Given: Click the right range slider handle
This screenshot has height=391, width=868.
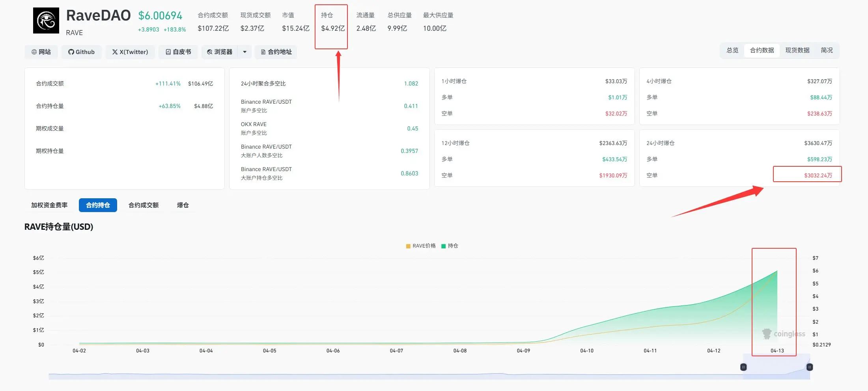Looking at the screenshot, I should [810, 367].
